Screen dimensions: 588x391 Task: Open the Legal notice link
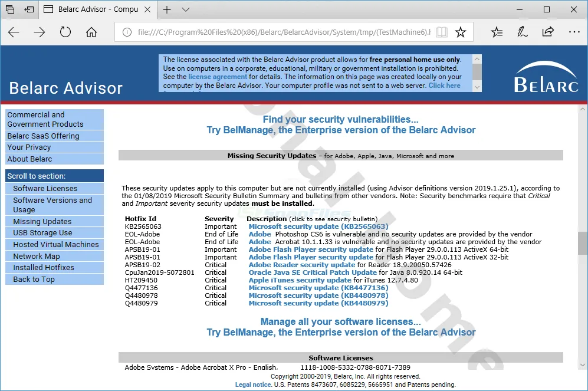click(253, 385)
